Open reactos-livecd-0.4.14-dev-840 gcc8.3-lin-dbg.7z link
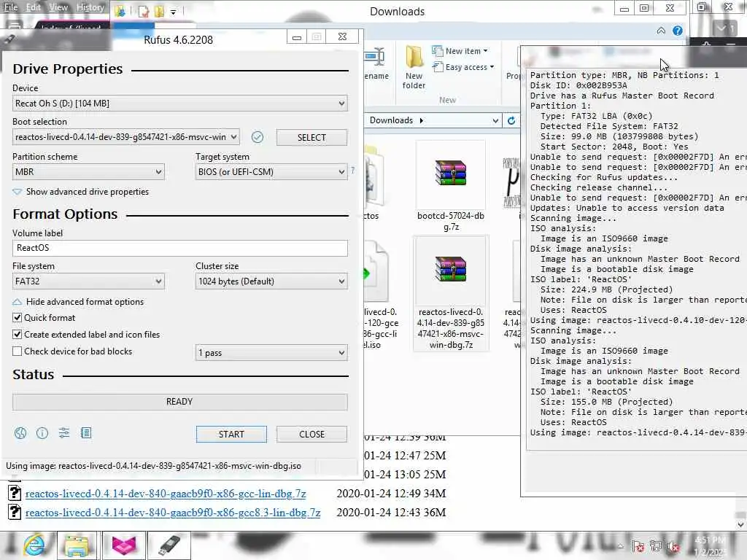The width and height of the screenshot is (747, 560). [172, 513]
